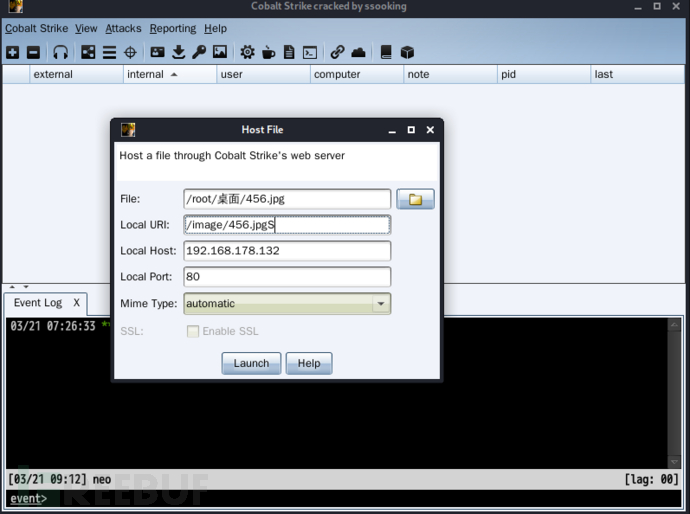The width and height of the screenshot is (690, 514).
Task: Open the Cobalt Strike menu
Action: [37, 29]
